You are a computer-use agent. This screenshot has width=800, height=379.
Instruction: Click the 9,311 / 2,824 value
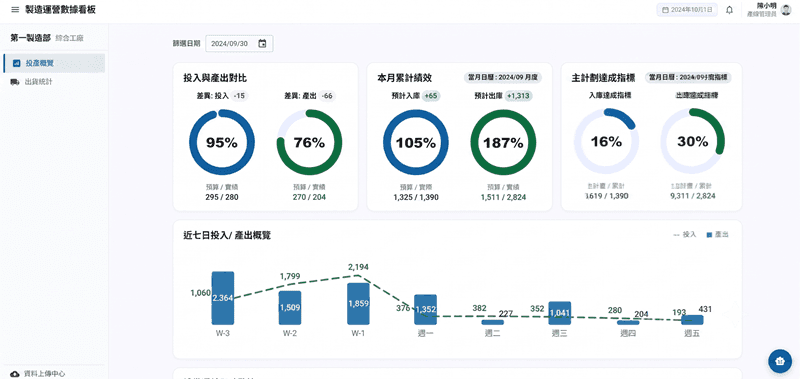coord(692,196)
